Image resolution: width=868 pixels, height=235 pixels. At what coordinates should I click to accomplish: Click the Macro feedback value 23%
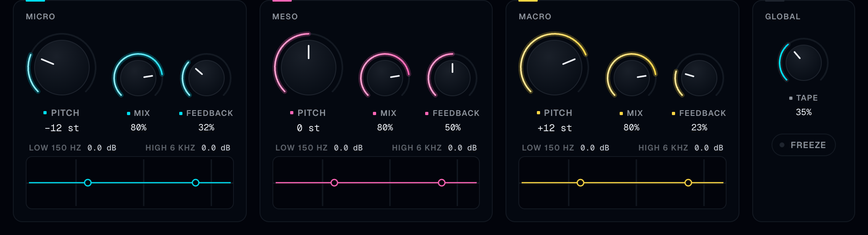coord(699,128)
